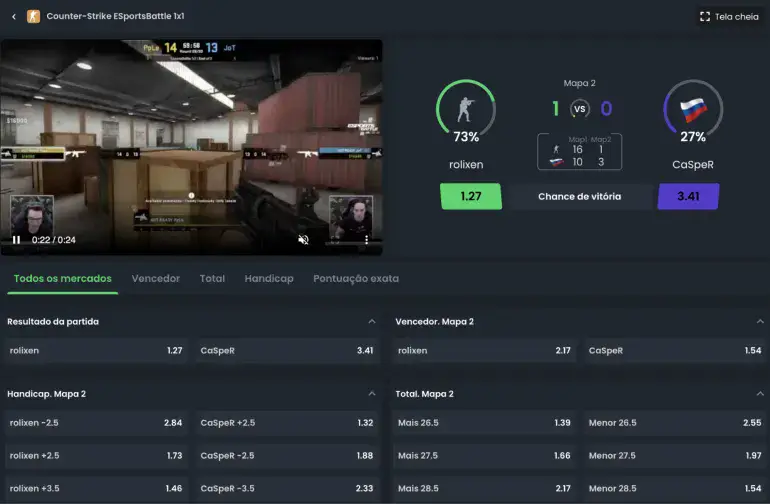
Task: Select rolixen -2.5 handicap at 2.84
Action: pyautogui.click(x=96, y=423)
